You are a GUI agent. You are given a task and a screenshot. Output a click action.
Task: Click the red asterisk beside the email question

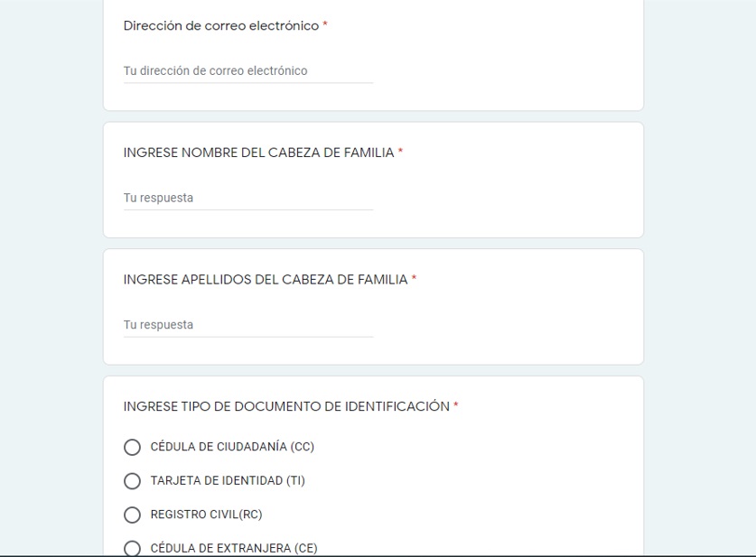pyautogui.click(x=325, y=26)
